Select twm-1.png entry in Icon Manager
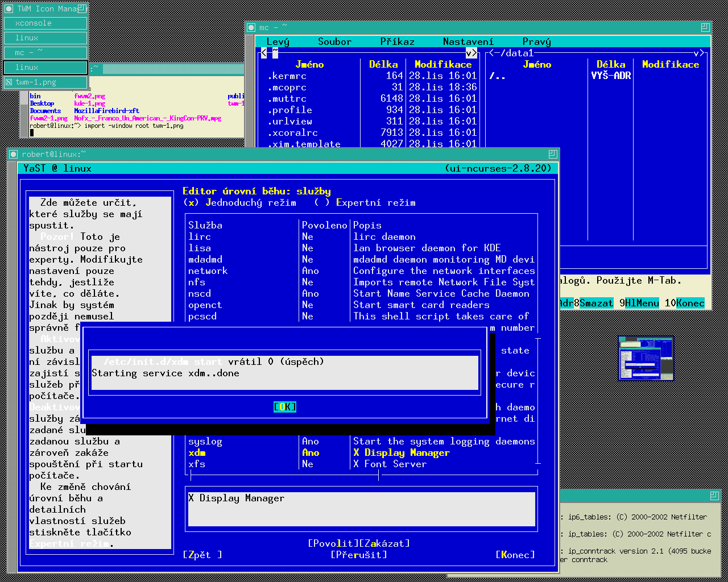 coord(45,82)
